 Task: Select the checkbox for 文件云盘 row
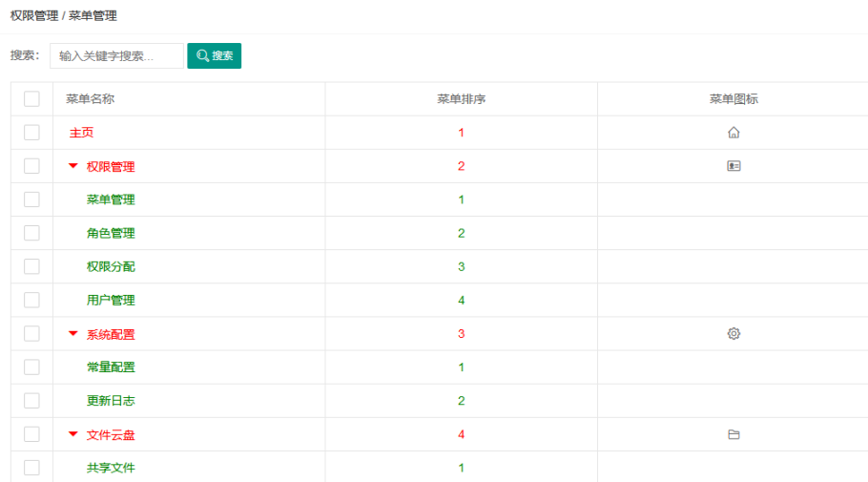(x=31, y=433)
